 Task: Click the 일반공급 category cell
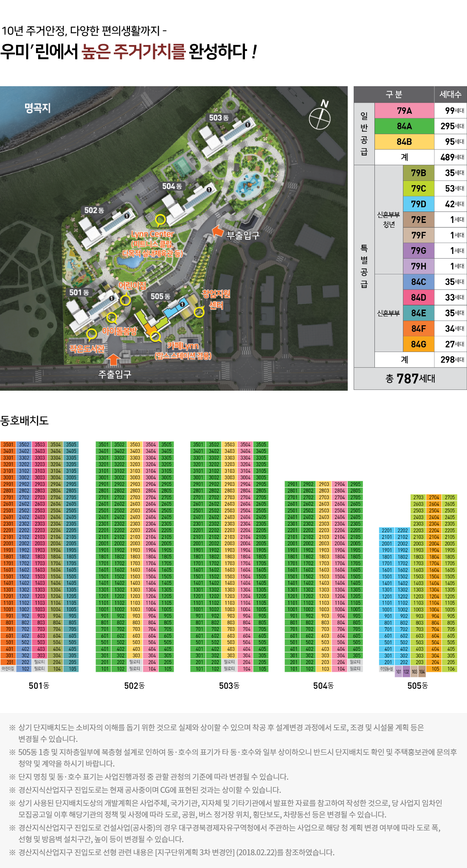tap(364, 134)
